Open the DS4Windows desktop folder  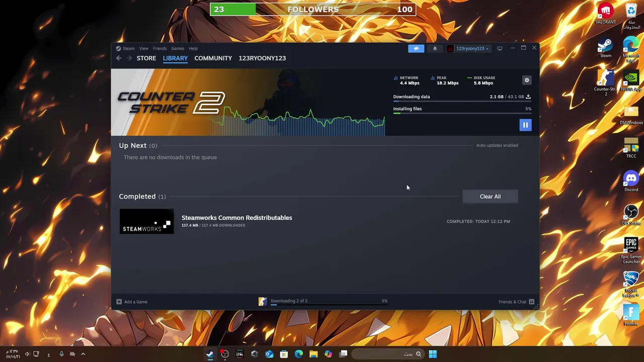(x=631, y=115)
